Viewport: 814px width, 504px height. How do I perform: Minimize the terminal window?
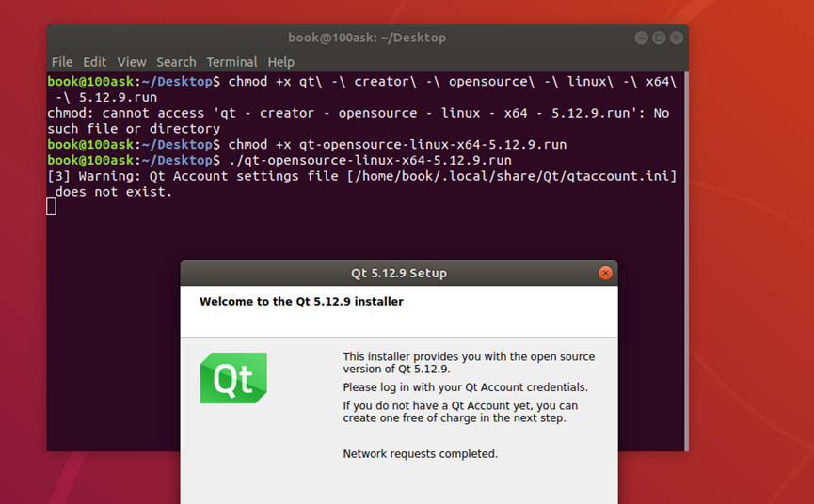[x=641, y=38]
